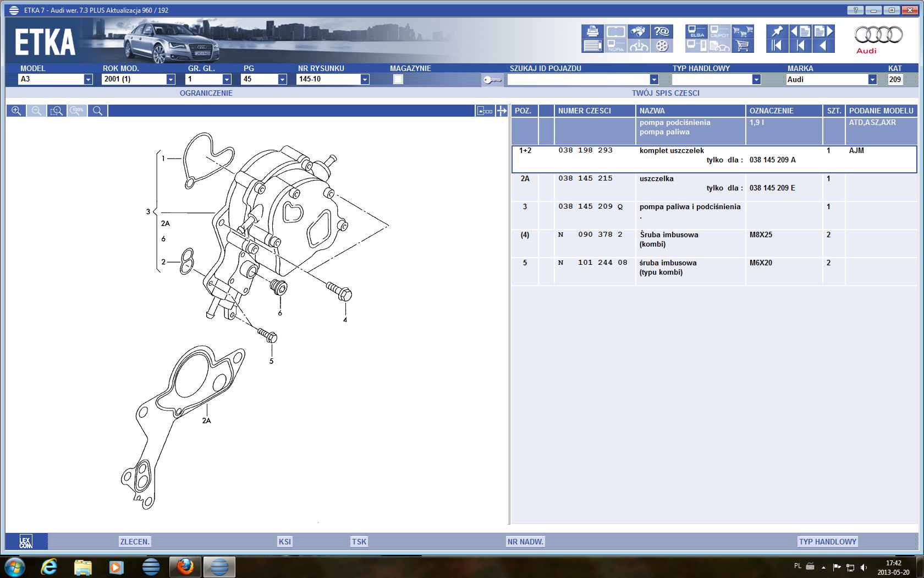The image size is (924, 578).
Task: Open the NORA module icon
Action: tap(615, 46)
